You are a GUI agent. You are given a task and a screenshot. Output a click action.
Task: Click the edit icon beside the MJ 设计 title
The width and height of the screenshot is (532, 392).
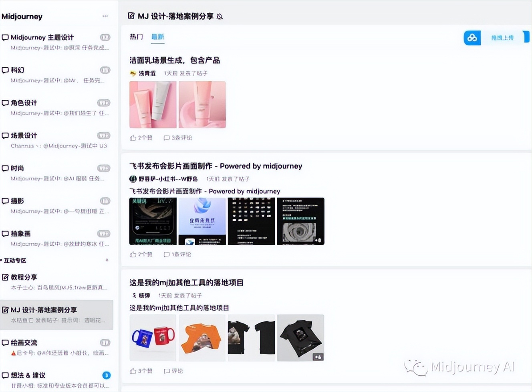pos(131,16)
